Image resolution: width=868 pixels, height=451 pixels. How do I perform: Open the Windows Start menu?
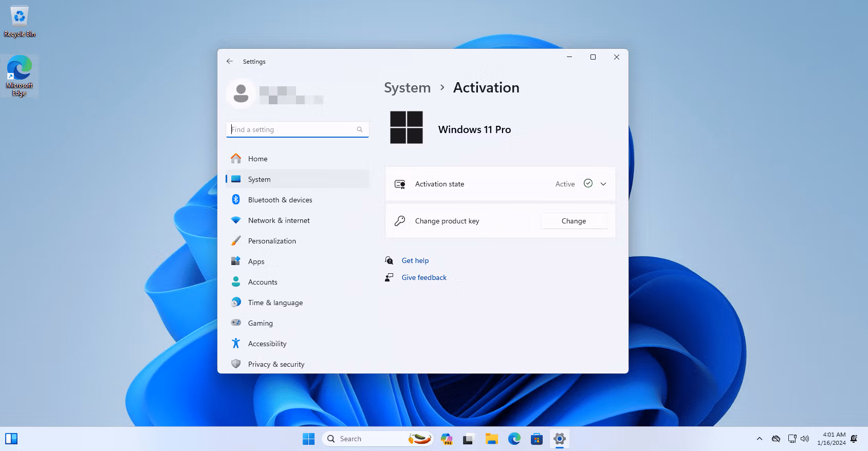click(x=308, y=439)
